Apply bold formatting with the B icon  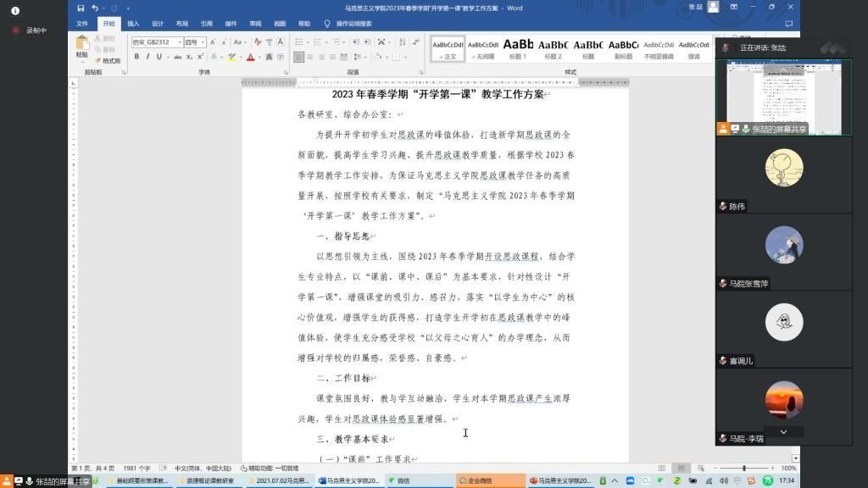[x=136, y=57]
